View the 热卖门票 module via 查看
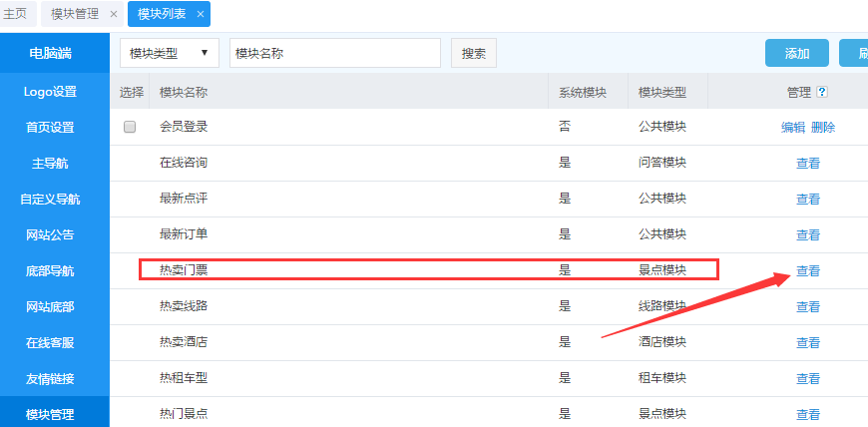The image size is (868, 427). pyautogui.click(x=807, y=271)
